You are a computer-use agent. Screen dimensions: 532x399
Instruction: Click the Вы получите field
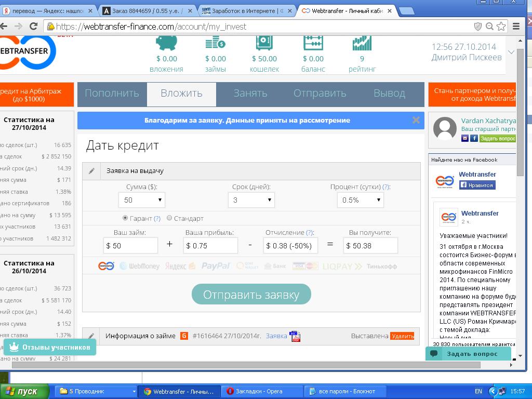coord(370,246)
